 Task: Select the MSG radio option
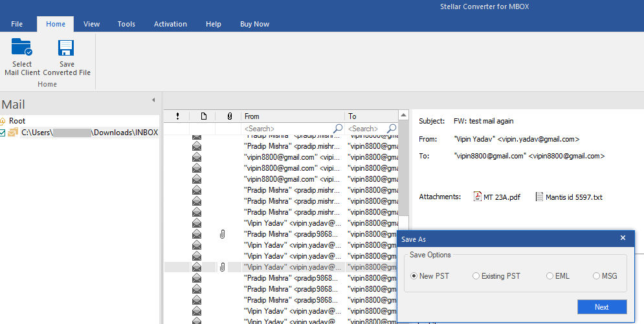605,276
